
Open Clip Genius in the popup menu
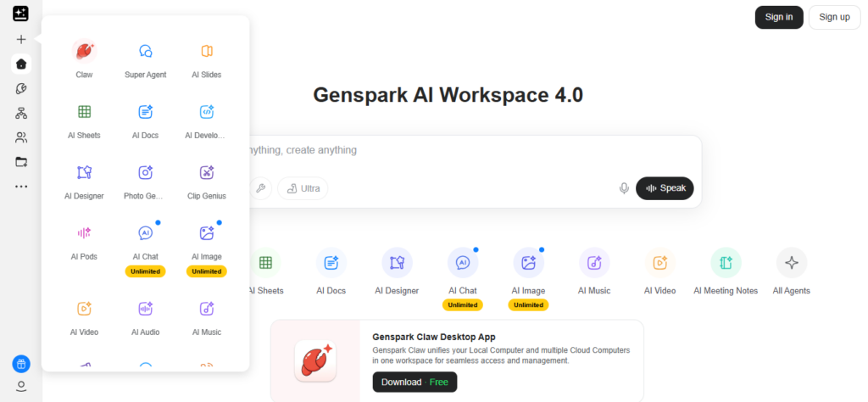pyautogui.click(x=207, y=181)
